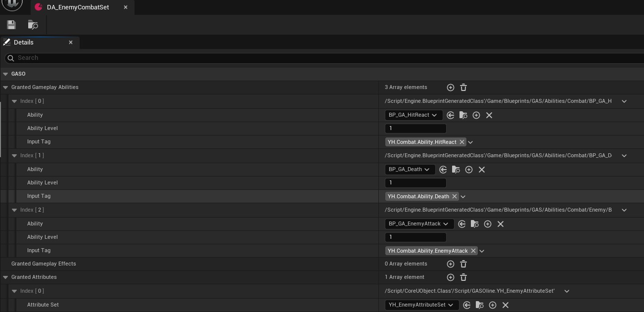Open Index 0 BP_GA_H element options arrow
644x312 pixels.
click(624, 101)
